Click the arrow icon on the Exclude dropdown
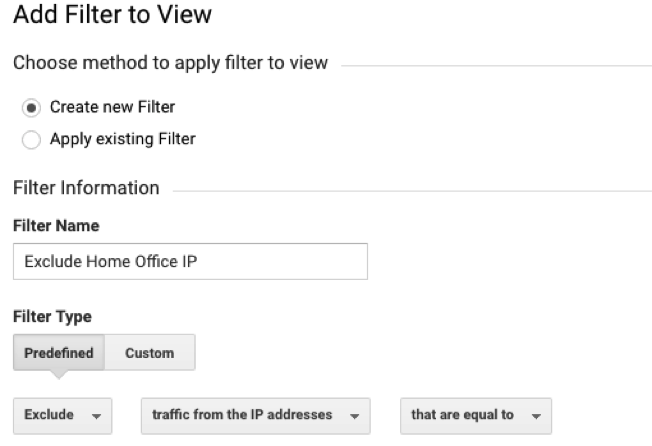652x446 pixels. pos(96,416)
